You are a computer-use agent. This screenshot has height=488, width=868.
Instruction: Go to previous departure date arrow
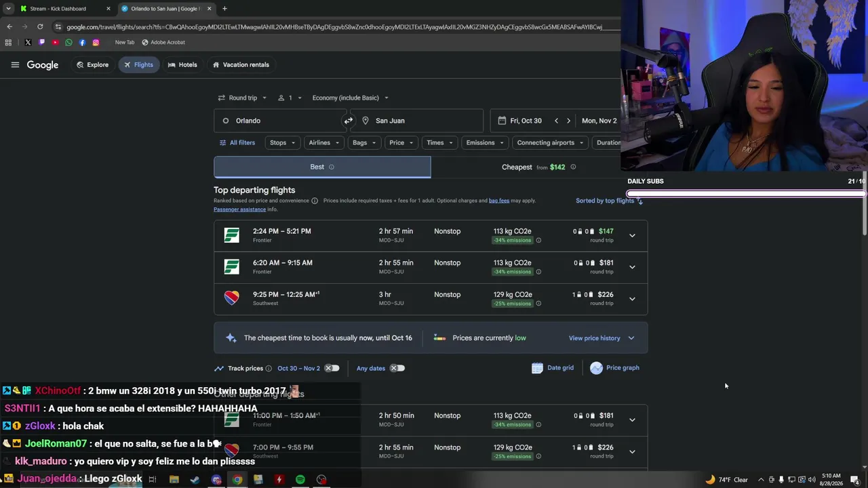click(x=556, y=121)
